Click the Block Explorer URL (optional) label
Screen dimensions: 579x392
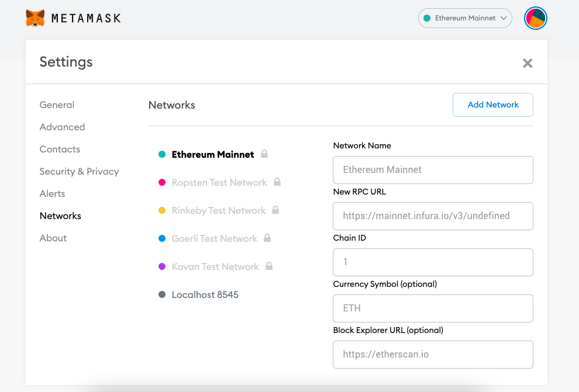tap(388, 330)
